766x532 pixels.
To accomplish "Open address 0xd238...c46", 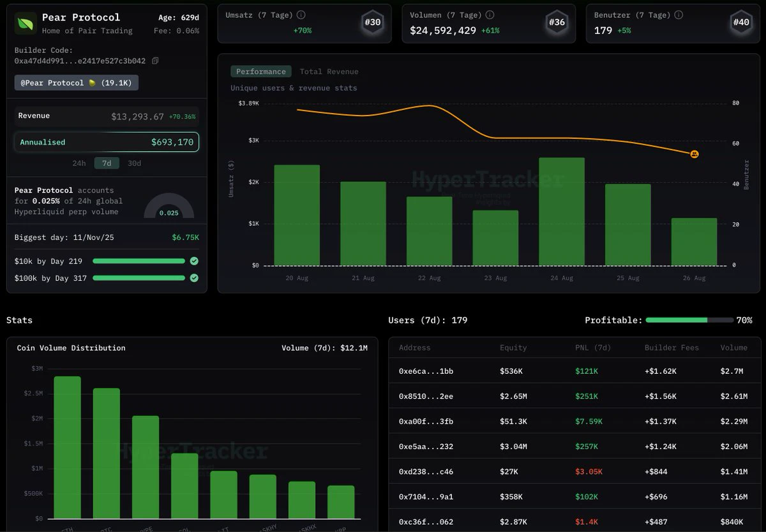I will [x=426, y=471].
